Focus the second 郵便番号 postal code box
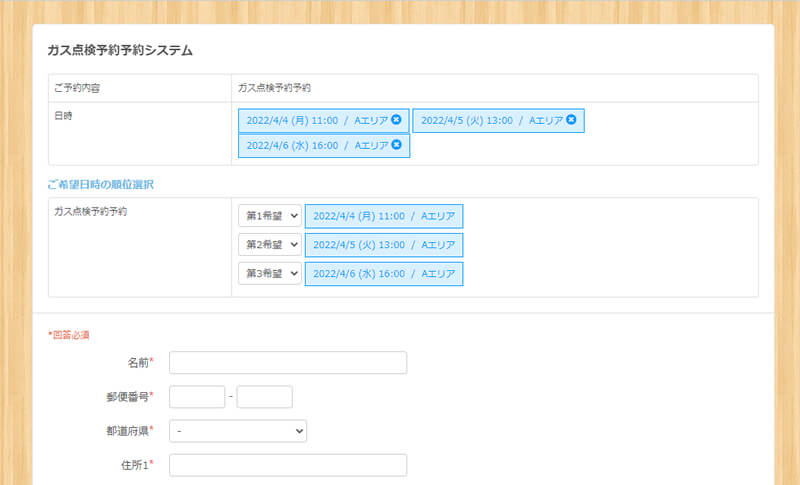 click(x=264, y=397)
